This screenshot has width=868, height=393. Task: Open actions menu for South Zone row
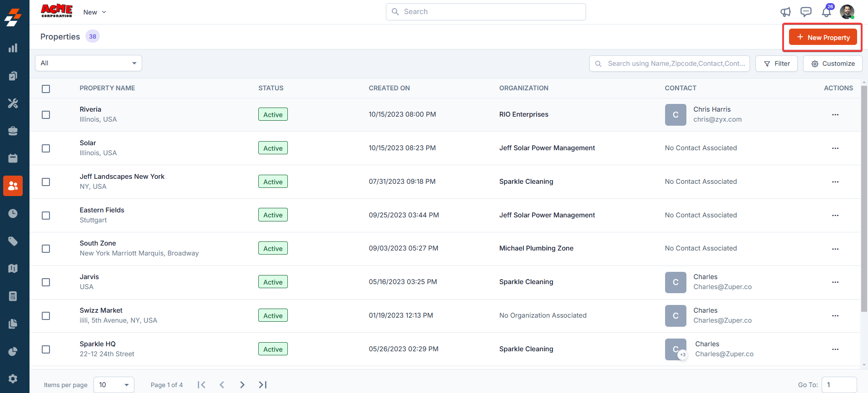pyautogui.click(x=835, y=249)
